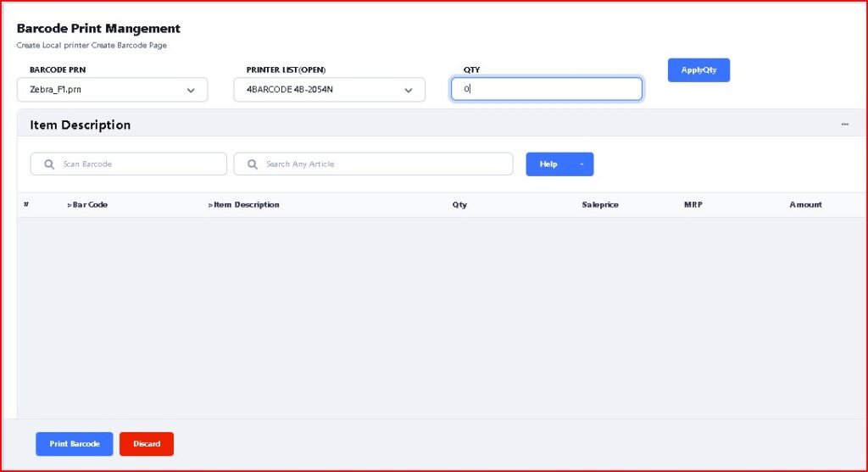Click the # column header
Image resolution: width=868 pixels, height=472 pixels.
pyautogui.click(x=26, y=205)
